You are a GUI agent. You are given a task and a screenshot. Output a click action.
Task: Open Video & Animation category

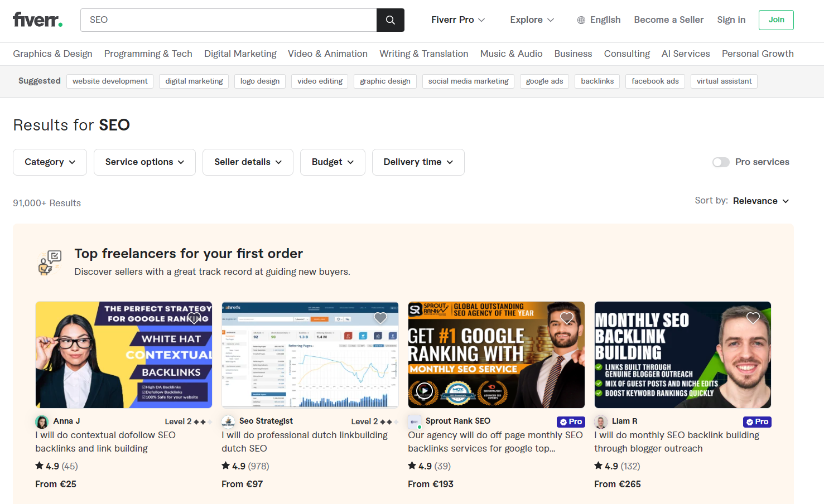coord(327,54)
